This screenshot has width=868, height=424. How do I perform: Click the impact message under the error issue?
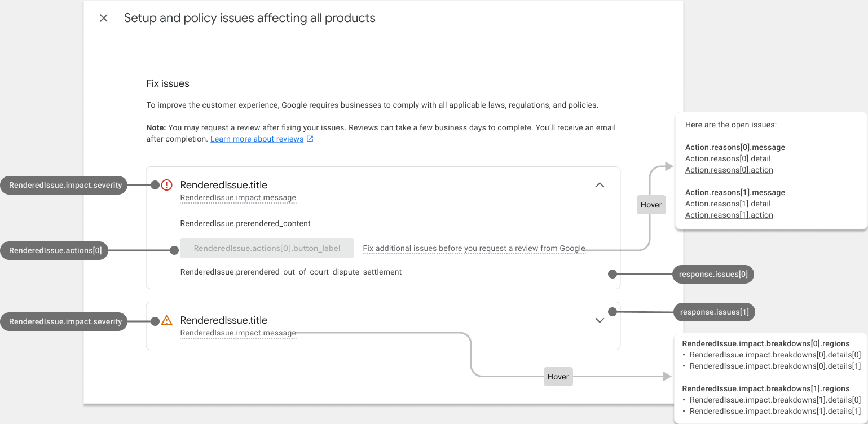pyautogui.click(x=238, y=198)
